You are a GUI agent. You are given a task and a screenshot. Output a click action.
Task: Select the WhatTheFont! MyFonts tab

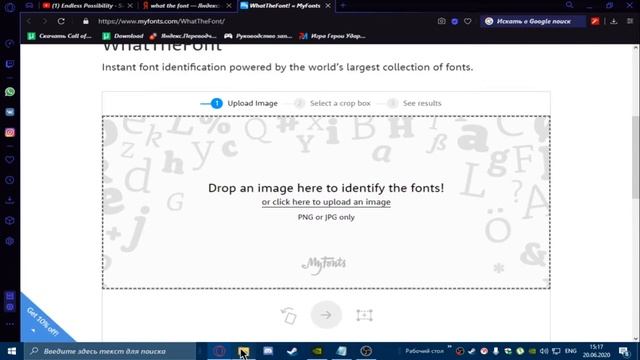coord(285,6)
